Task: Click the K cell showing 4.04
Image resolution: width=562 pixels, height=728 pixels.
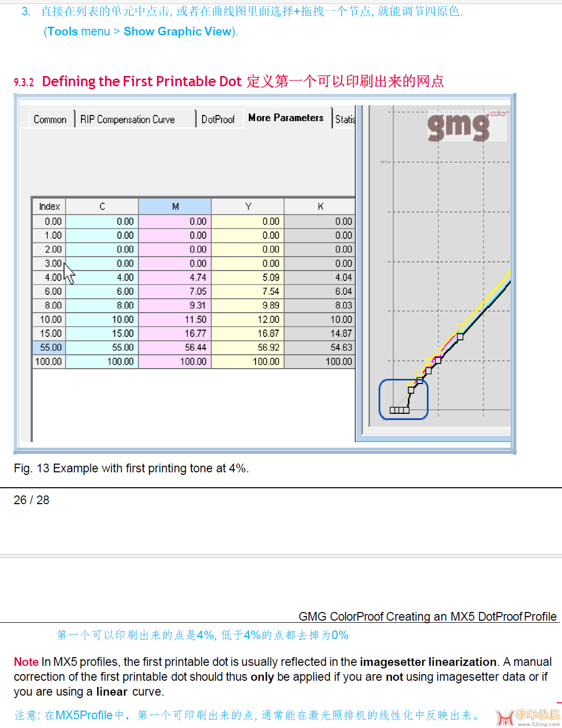Action: (x=320, y=277)
